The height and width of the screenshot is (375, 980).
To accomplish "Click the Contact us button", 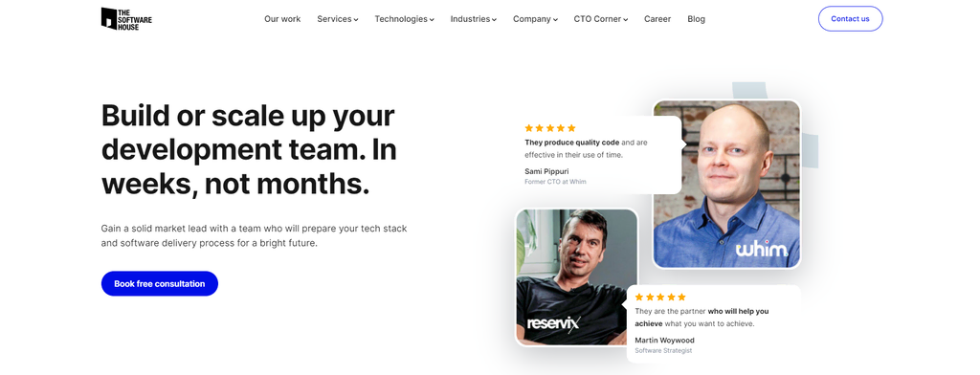I will point(850,19).
